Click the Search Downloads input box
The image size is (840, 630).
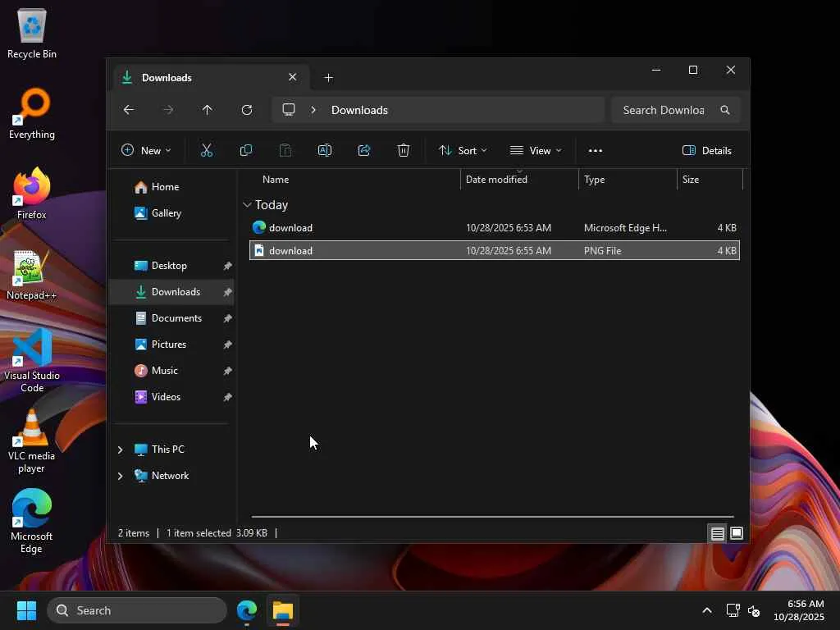664,110
